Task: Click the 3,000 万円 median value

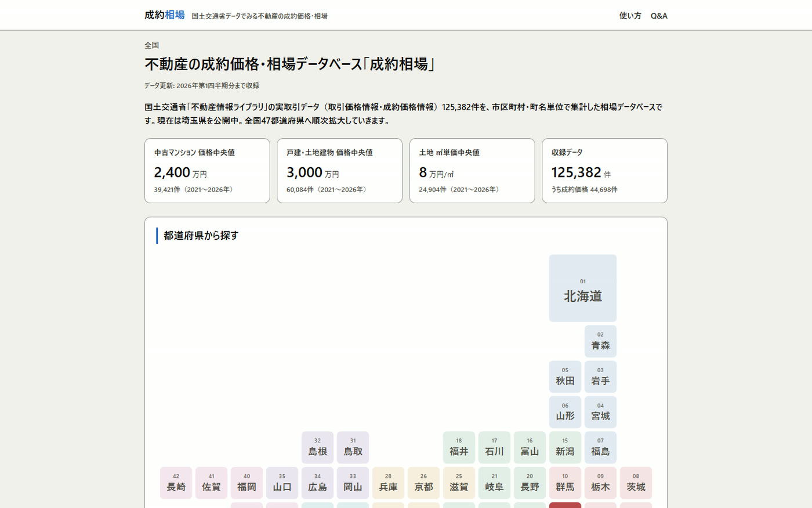Action: pos(313,172)
